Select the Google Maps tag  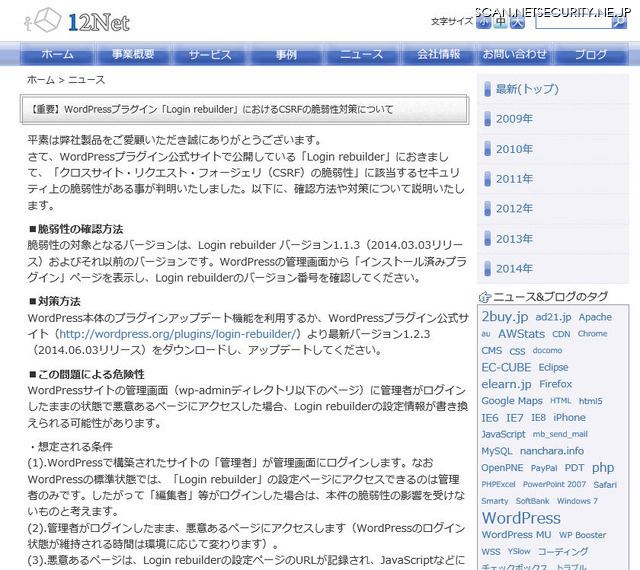coord(512,401)
